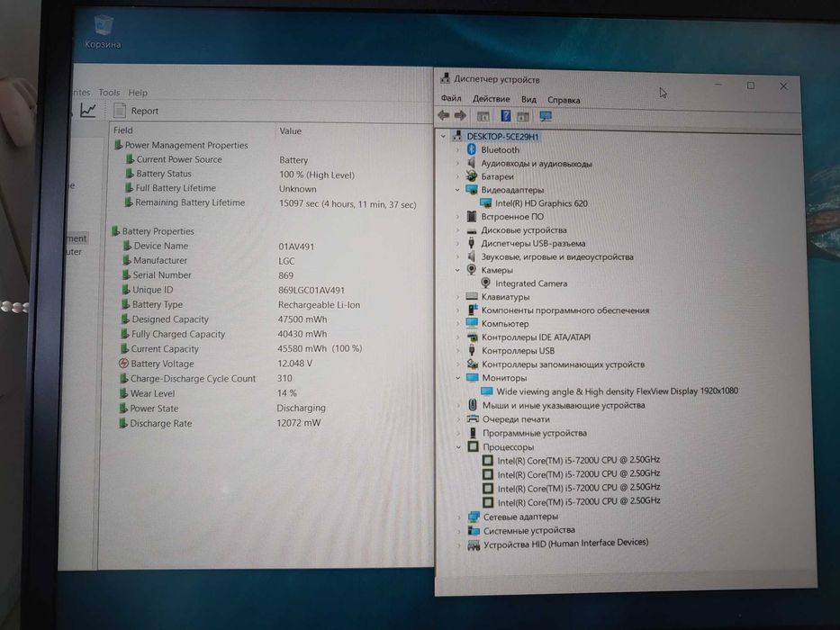Click the Power Management Properties group icon
This screenshot has width=840, height=630.
point(119,145)
